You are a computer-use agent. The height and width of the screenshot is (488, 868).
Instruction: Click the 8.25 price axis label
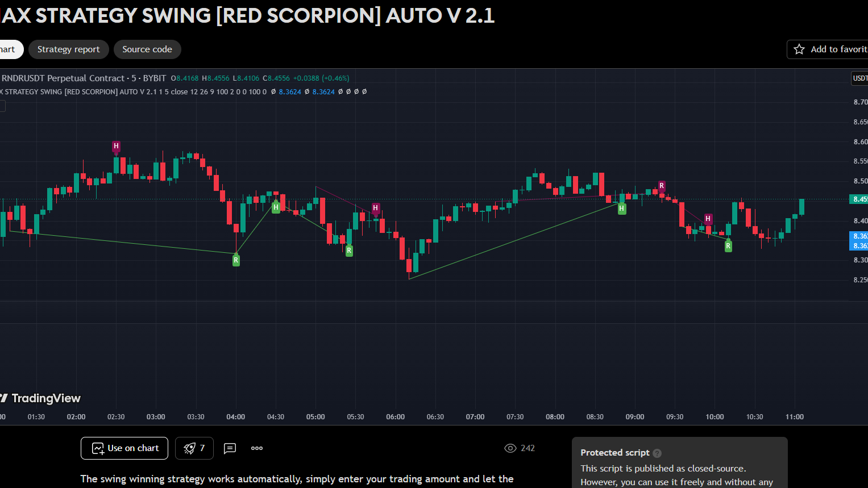[x=860, y=280]
